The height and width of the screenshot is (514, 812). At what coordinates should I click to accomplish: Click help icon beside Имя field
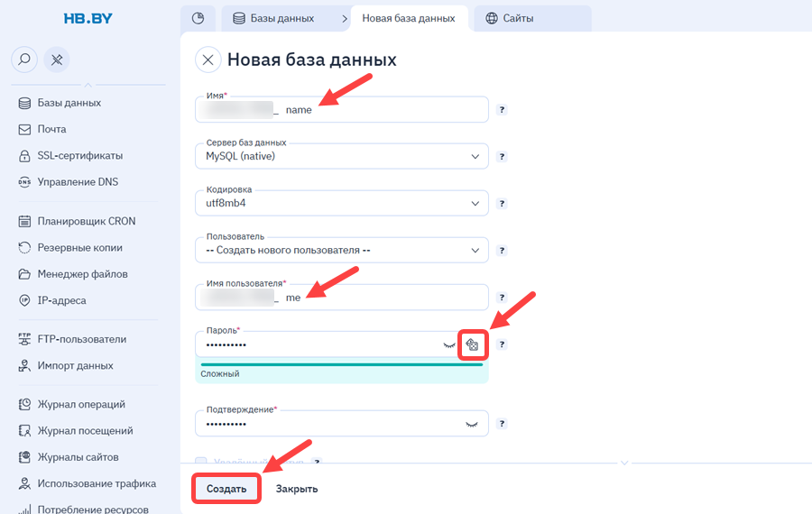(502, 110)
